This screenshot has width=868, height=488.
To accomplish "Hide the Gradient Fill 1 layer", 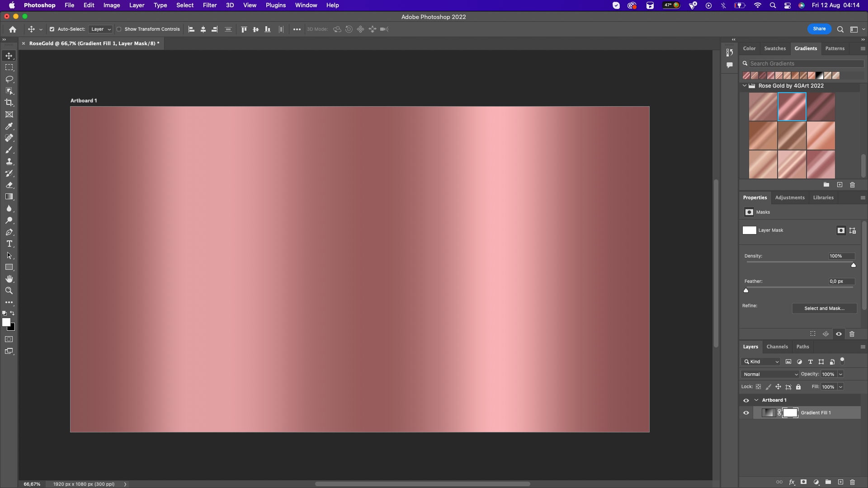I will (x=746, y=413).
